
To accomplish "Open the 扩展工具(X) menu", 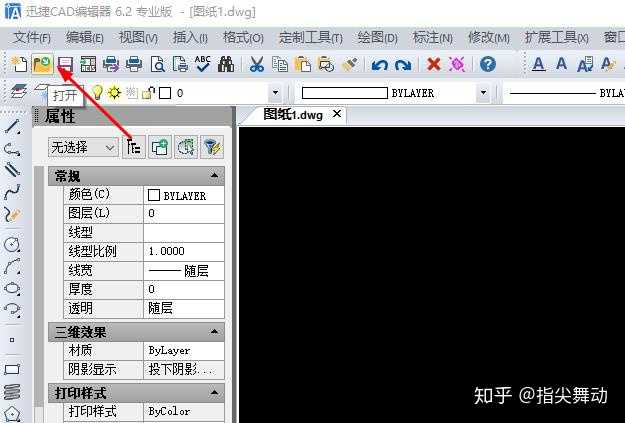I will click(556, 38).
